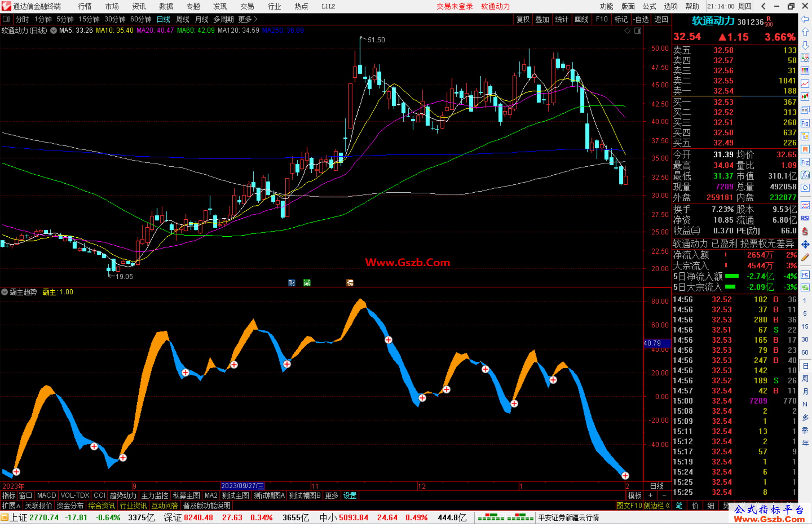Open the 模板 template menu
This screenshot has height=524, width=812.
pyautogui.click(x=635, y=495)
